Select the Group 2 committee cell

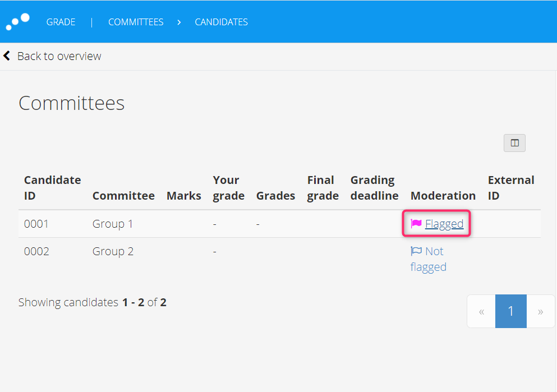(x=113, y=251)
